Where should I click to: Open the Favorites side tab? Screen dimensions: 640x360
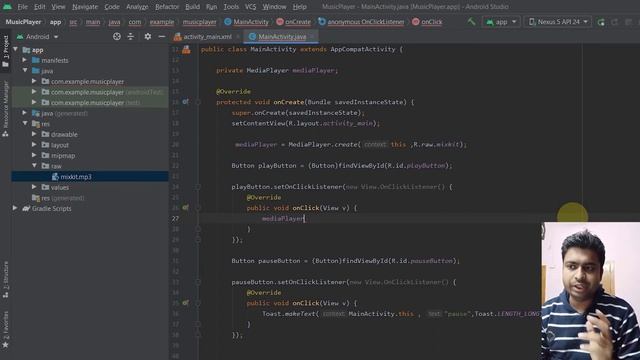[5, 330]
